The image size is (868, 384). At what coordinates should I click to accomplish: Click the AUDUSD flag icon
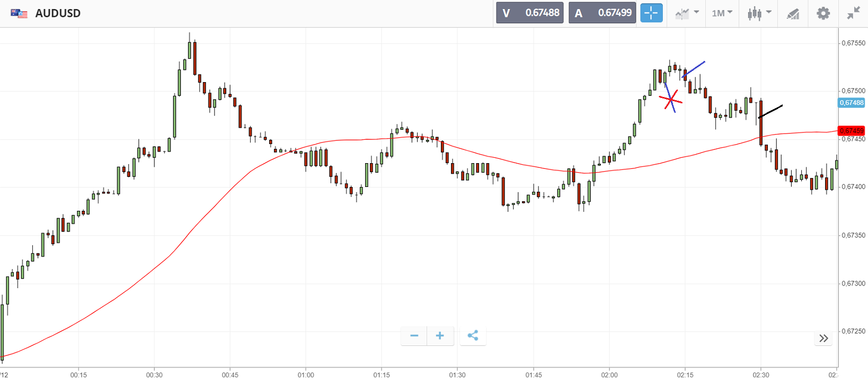[19, 14]
